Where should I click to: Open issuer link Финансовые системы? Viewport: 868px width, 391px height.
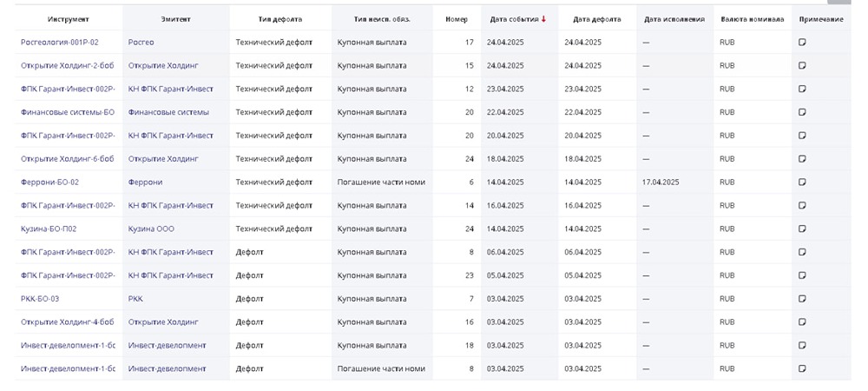pos(168,112)
